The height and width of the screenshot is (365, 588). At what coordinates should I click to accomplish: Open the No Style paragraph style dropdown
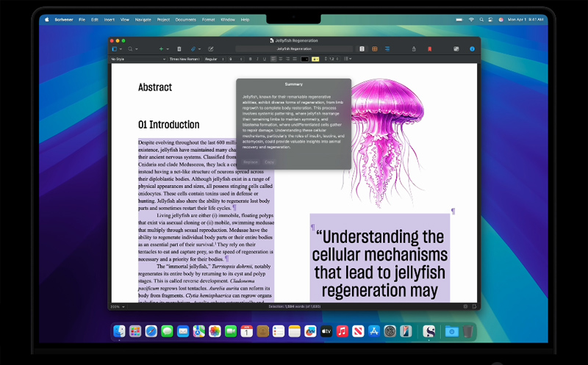coord(135,59)
